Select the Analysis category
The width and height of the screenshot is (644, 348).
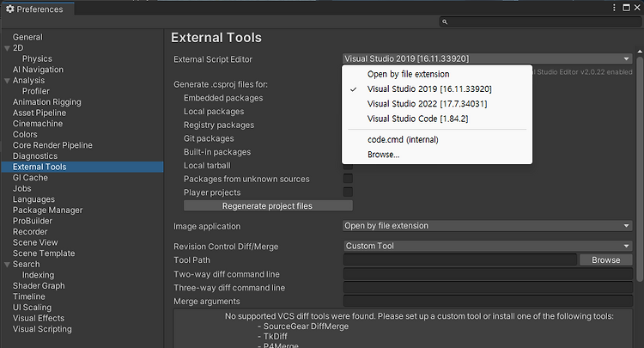point(28,81)
